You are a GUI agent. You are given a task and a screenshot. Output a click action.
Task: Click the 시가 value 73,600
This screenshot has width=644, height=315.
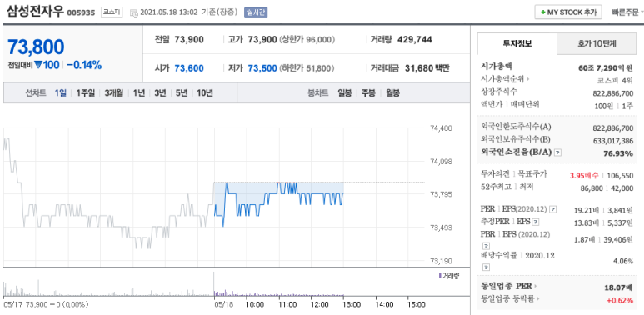coord(189,68)
